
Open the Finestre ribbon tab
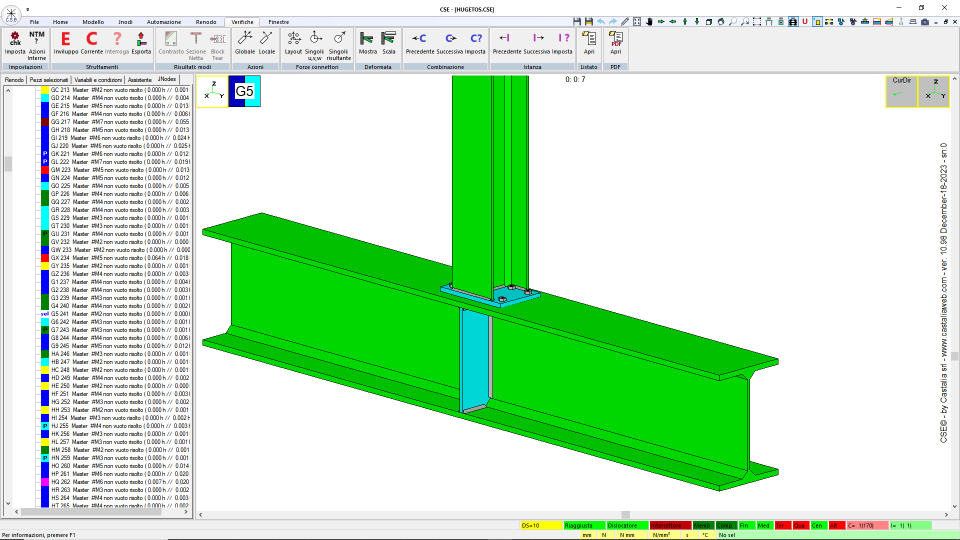click(x=279, y=22)
